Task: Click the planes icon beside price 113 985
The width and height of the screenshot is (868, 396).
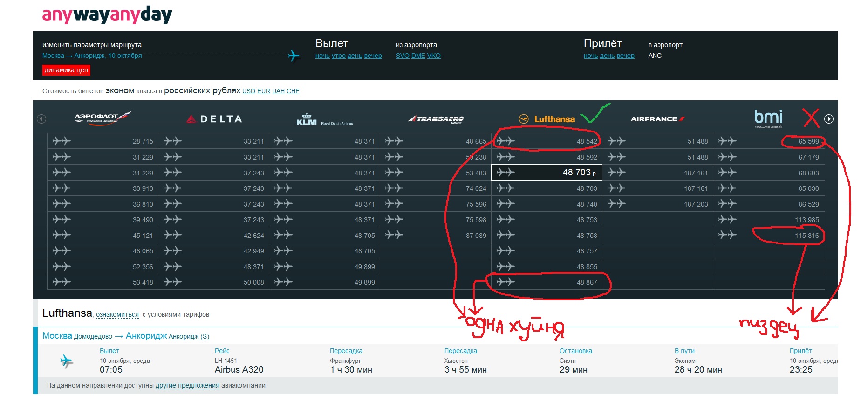Action: click(x=727, y=219)
